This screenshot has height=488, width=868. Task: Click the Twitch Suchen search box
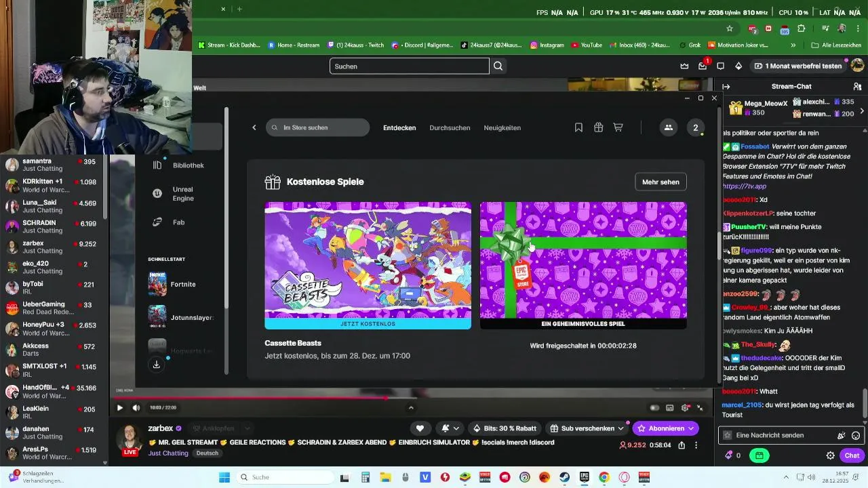pos(409,66)
